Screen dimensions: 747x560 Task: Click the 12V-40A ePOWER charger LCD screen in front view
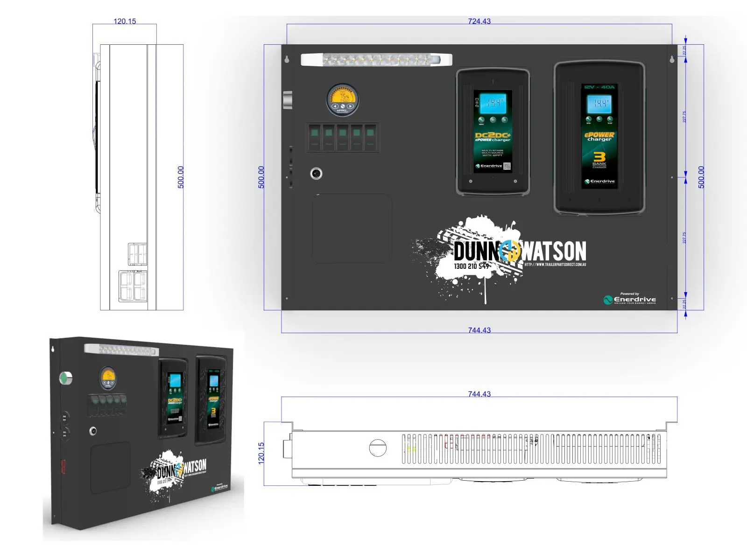[x=600, y=103]
